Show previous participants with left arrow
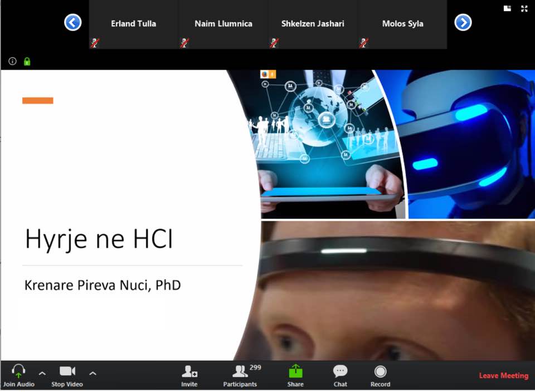The height and width of the screenshot is (392, 535). (72, 22)
